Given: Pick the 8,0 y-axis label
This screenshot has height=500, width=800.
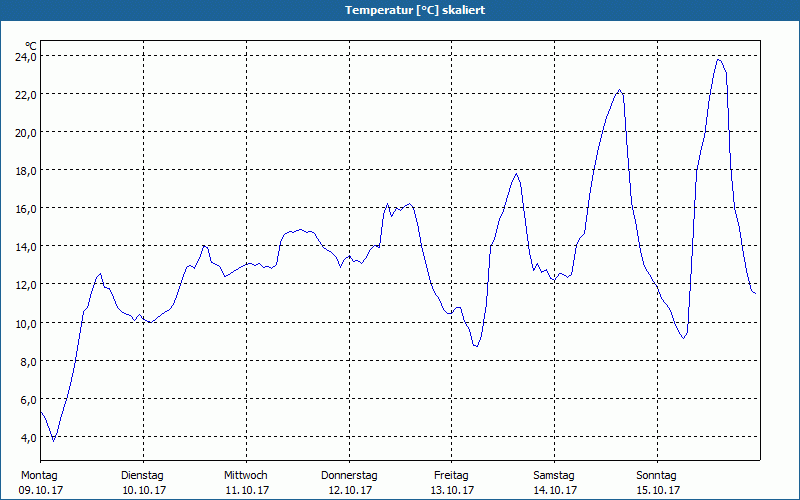Looking at the screenshot, I should pyautogui.click(x=27, y=361).
